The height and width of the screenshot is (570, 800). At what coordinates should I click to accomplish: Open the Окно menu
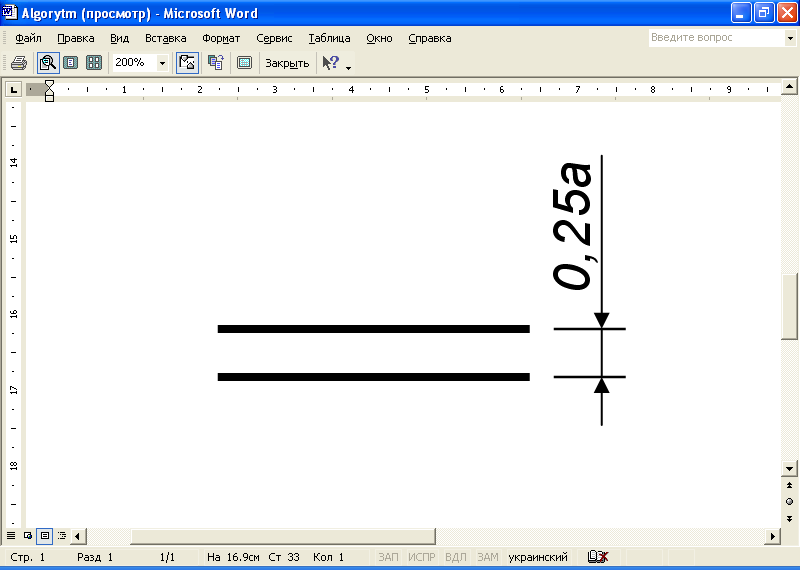coord(379,38)
